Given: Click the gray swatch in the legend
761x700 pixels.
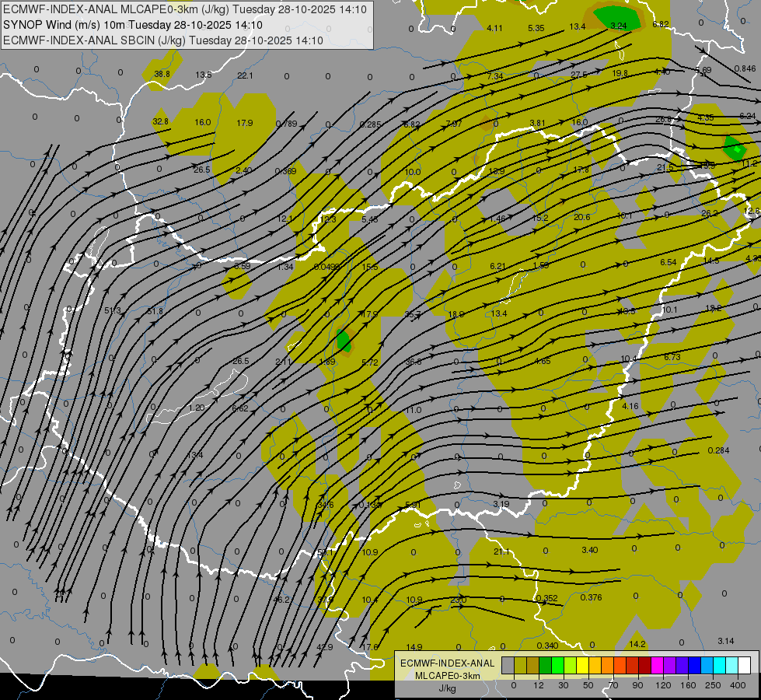Looking at the screenshot, I should click(x=508, y=665).
